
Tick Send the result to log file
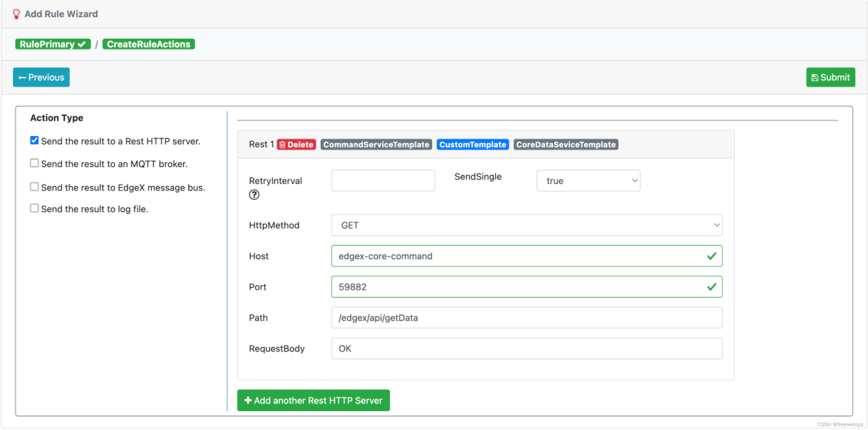click(34, 208)
